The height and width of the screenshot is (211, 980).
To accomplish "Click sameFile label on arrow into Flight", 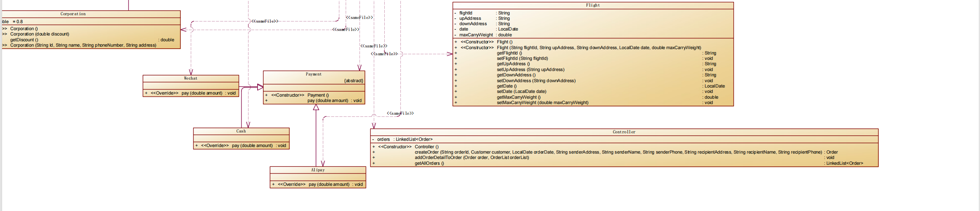I will [x=384, y=54].
